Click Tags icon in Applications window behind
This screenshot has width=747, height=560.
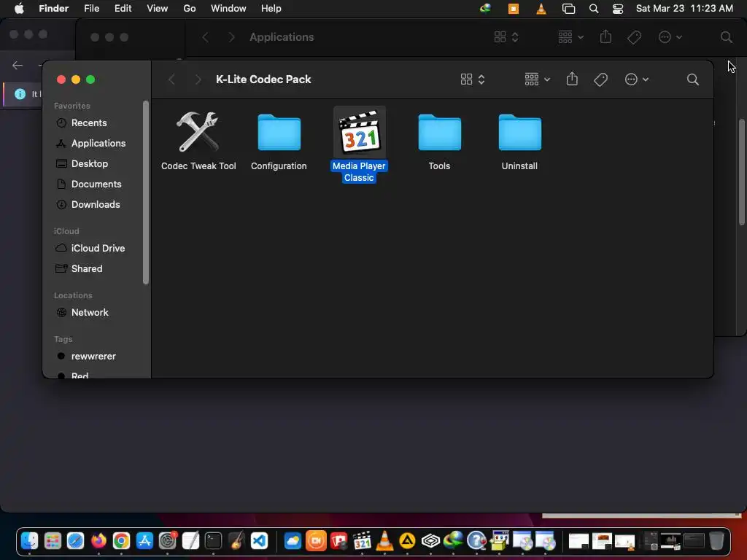(634, 37)
